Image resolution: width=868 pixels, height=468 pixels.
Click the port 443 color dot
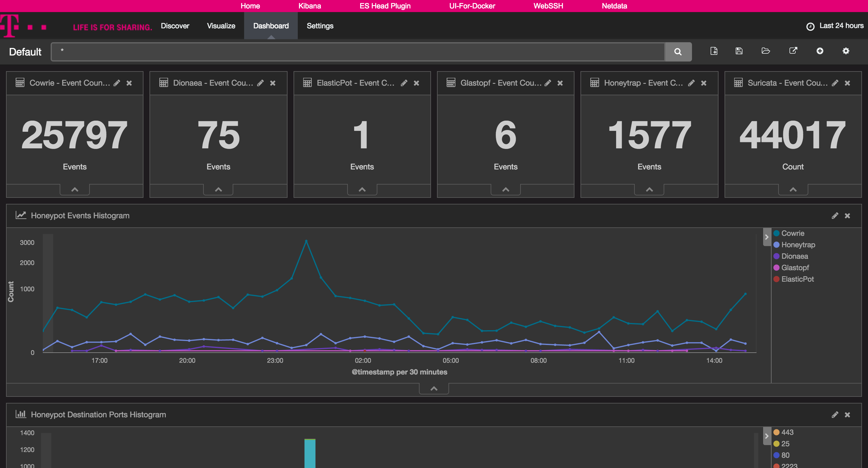(x=776, y=432)
